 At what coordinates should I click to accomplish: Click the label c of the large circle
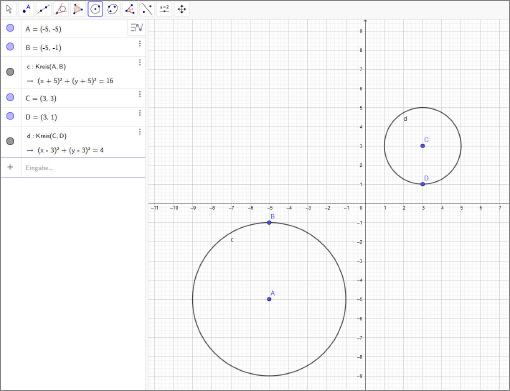coord(232,240)
